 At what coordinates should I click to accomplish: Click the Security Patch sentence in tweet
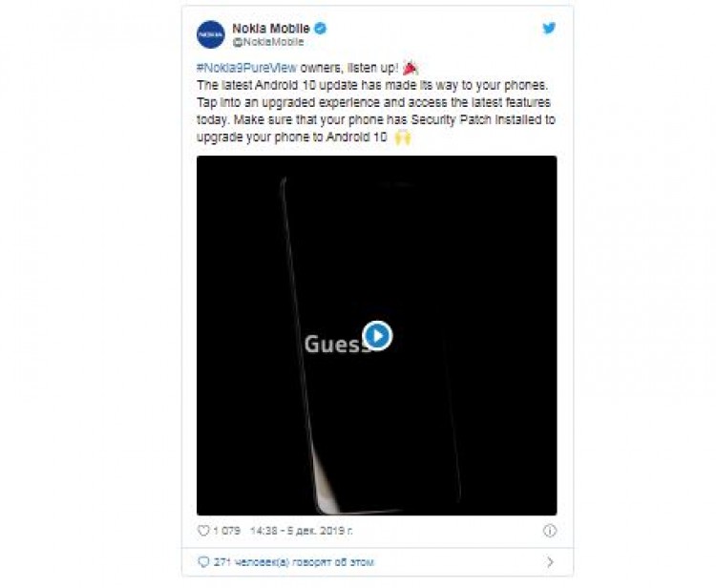coord(376,128)
